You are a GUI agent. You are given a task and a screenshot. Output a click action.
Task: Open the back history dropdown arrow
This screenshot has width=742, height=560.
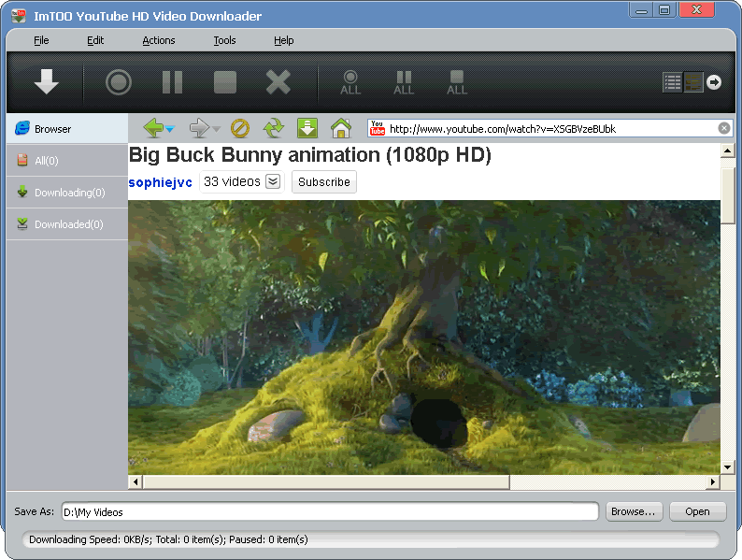click(170, 129)
